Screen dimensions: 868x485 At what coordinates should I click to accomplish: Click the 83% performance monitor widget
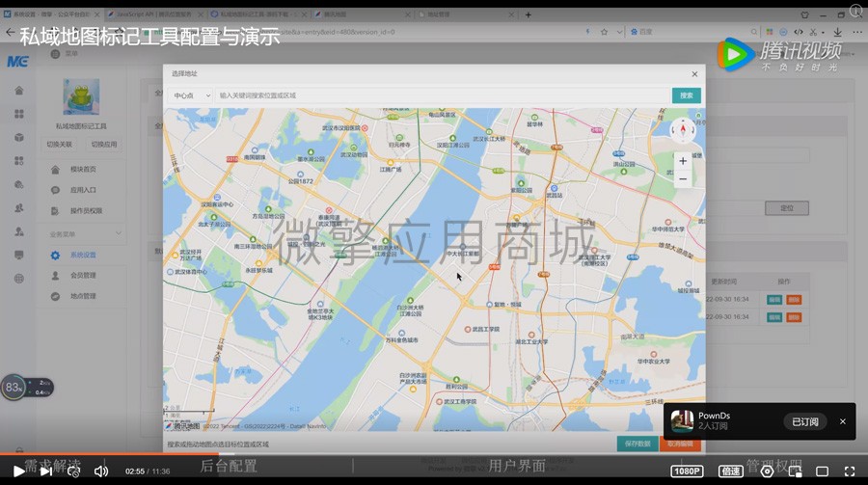pos(27,387)
